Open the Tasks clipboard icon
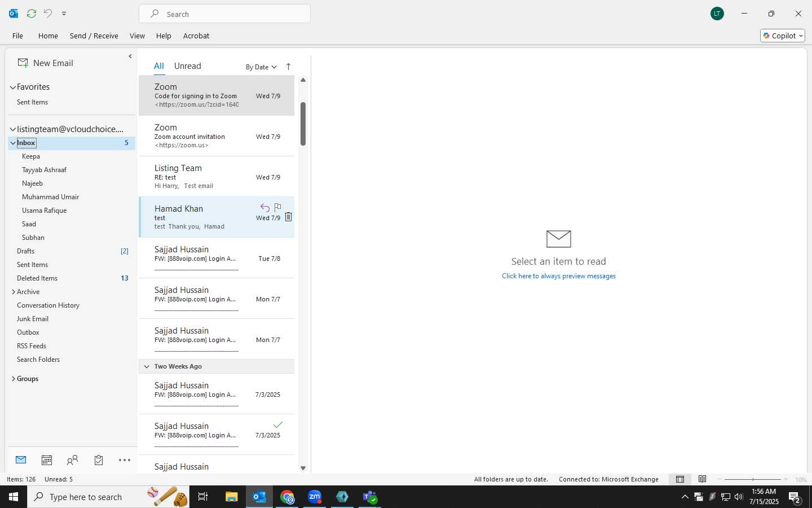 [x=99, y=460]
